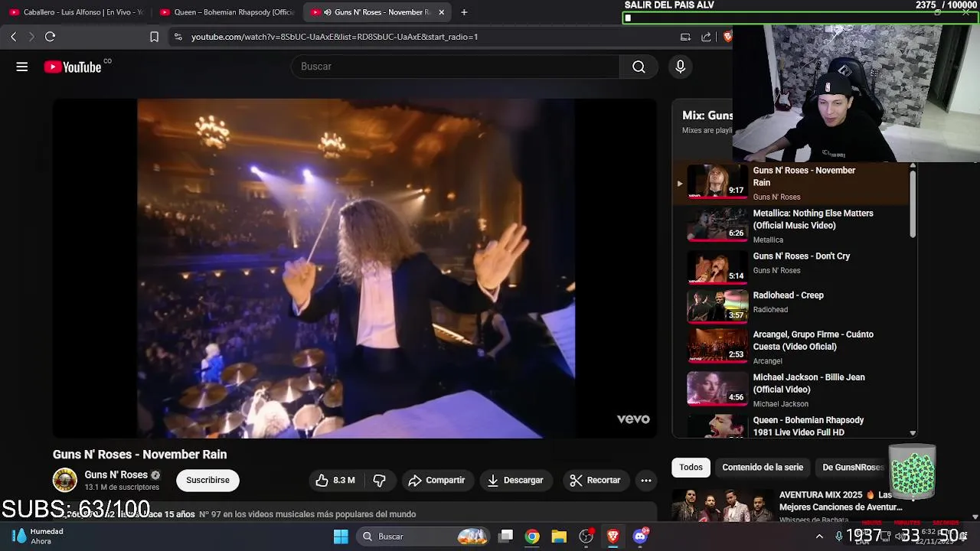Click the November Rain video player
980x551 pixels.
coord(355,268)
